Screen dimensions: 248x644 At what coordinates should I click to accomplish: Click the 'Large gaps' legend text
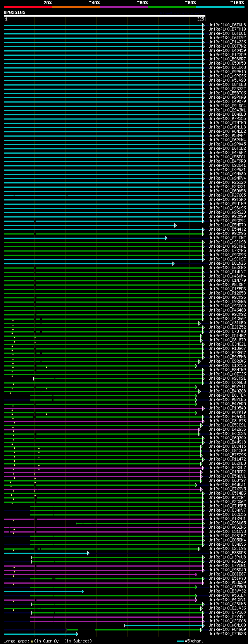coord(16,641)
